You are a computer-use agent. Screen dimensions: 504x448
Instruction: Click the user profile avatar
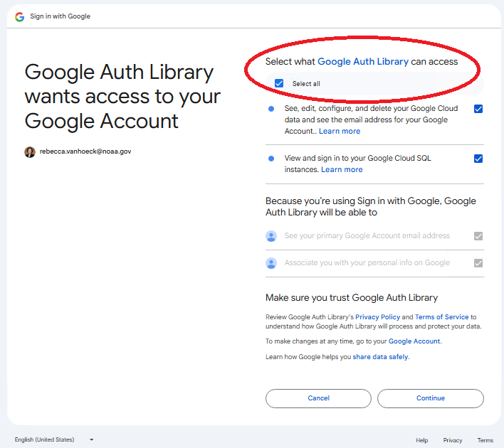point(30,151)
